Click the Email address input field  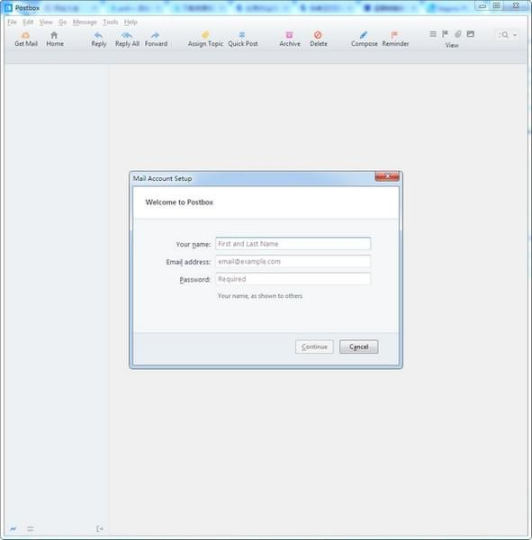click(x=293, y=261)
